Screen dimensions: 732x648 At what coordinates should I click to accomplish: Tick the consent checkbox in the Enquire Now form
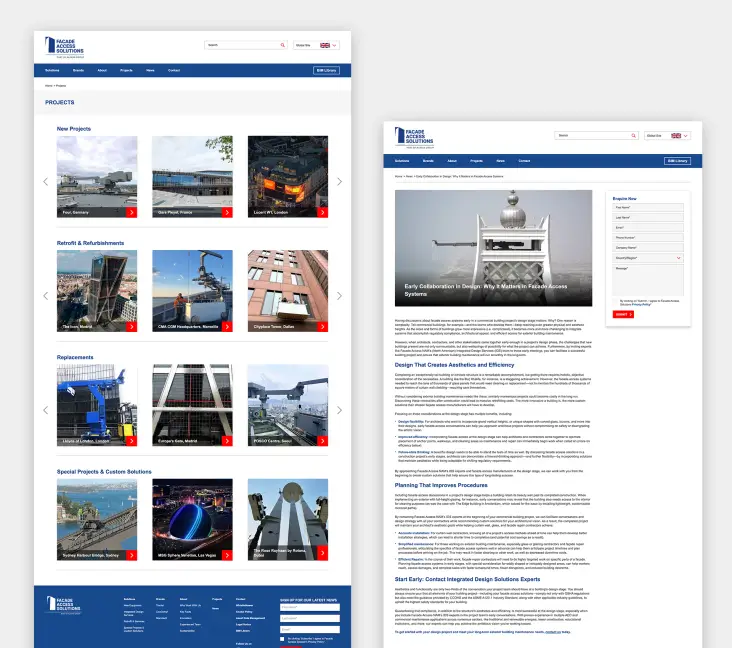[616, 300]
